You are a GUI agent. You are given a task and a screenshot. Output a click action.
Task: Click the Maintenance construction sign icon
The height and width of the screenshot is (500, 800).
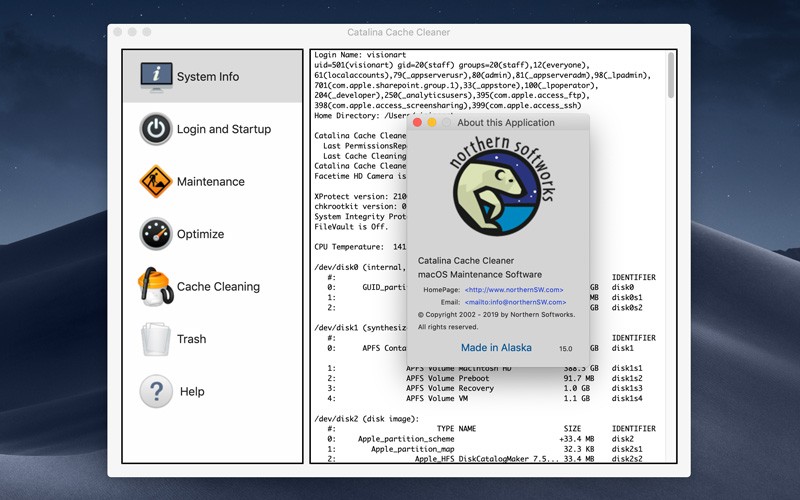(x=156, y=181)
